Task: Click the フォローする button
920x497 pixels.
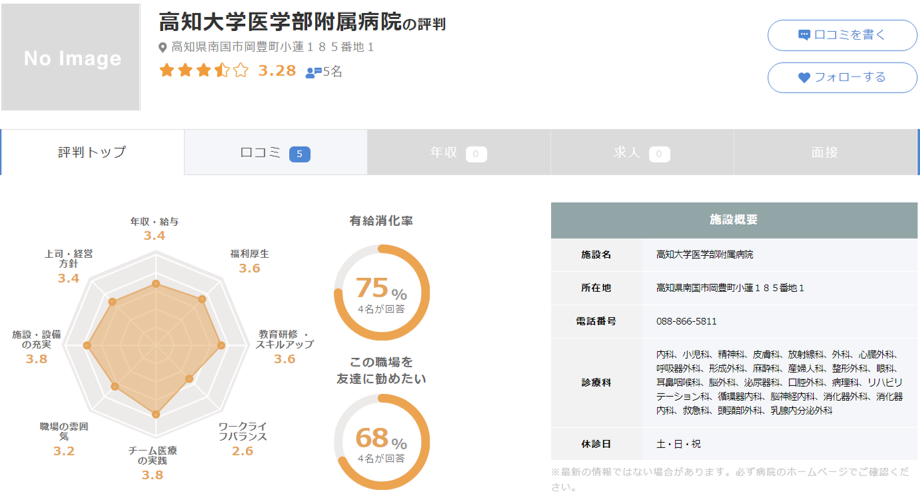Action: tap(842, 77)
